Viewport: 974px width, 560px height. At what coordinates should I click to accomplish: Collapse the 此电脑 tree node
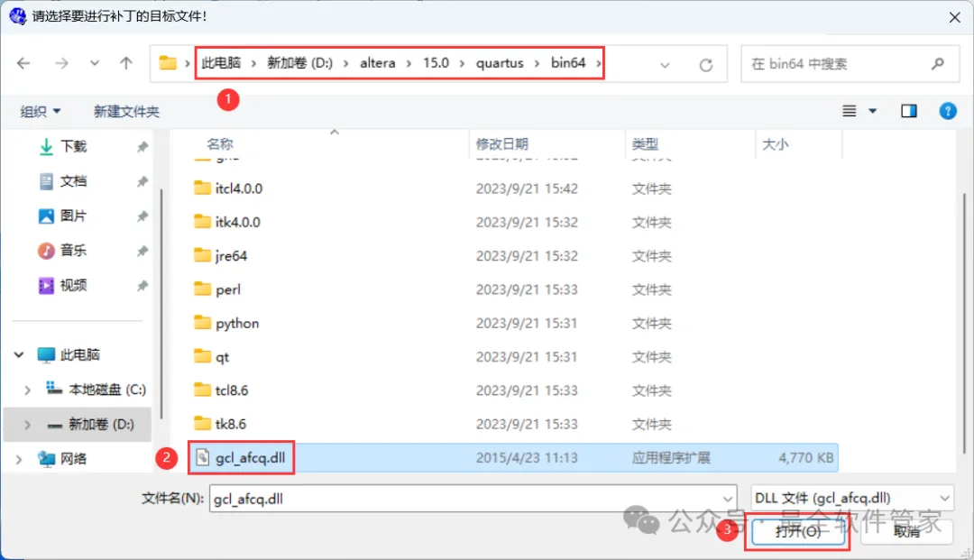[x=19, y=354]
